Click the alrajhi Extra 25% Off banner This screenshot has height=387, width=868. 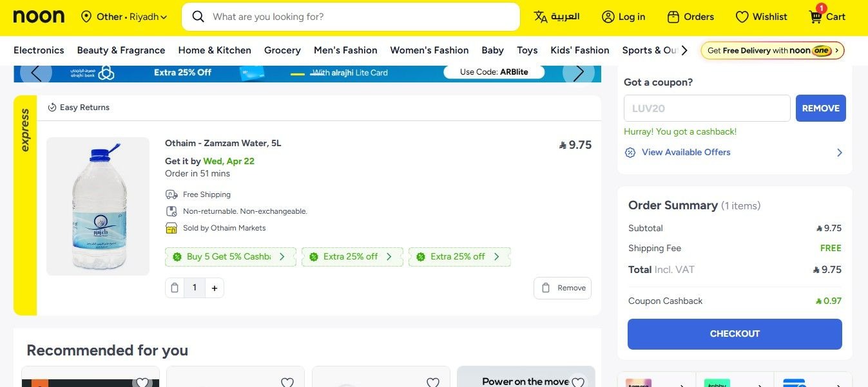pos(307,73)
